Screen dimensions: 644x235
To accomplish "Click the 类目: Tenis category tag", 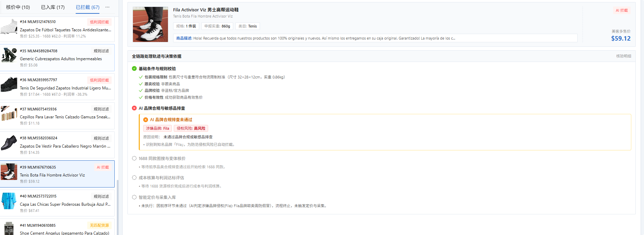I will click(248, 26).
